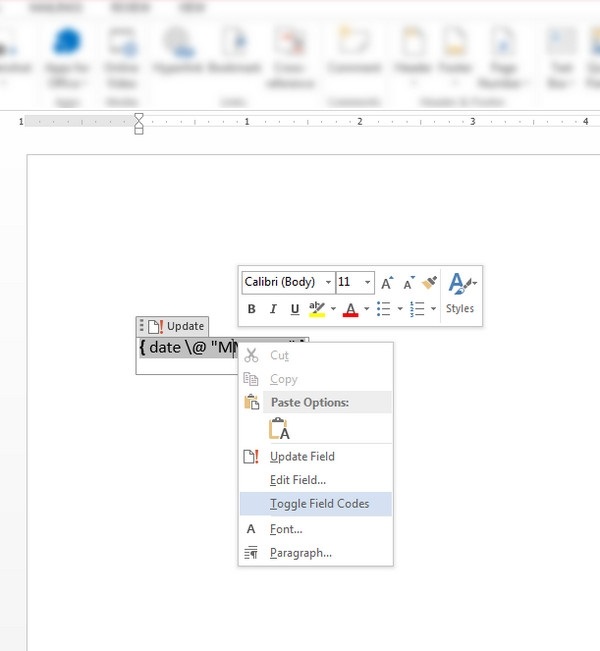Apply the red font color
Viewport: 600px width, 651px height.
tap(350, 309)
